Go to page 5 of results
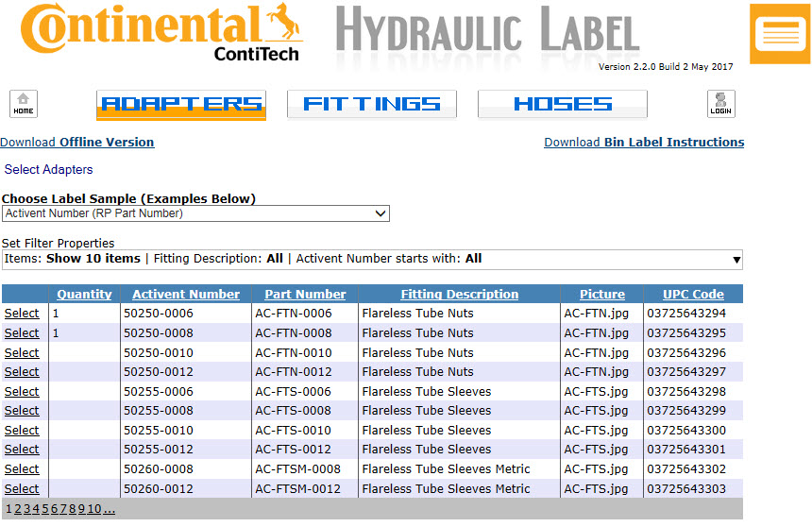The width and height of the screenshot is (812, 527). click(x=44, y=509)
